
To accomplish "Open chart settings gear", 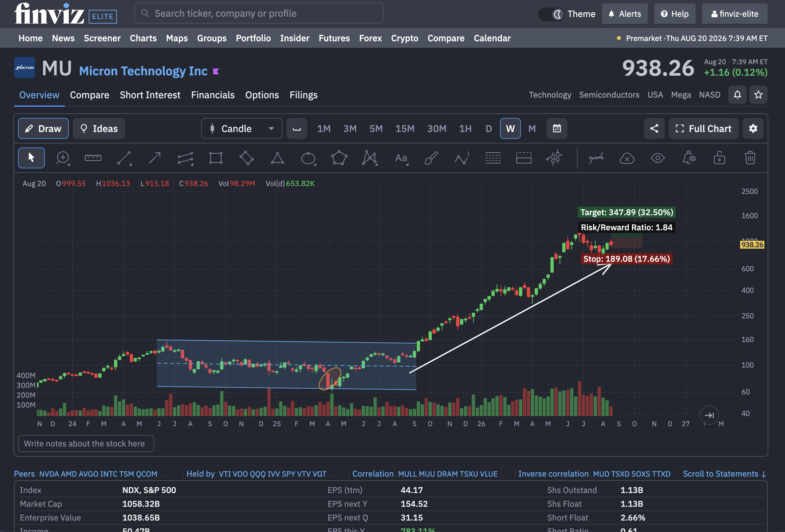I will tap(753, 128).
